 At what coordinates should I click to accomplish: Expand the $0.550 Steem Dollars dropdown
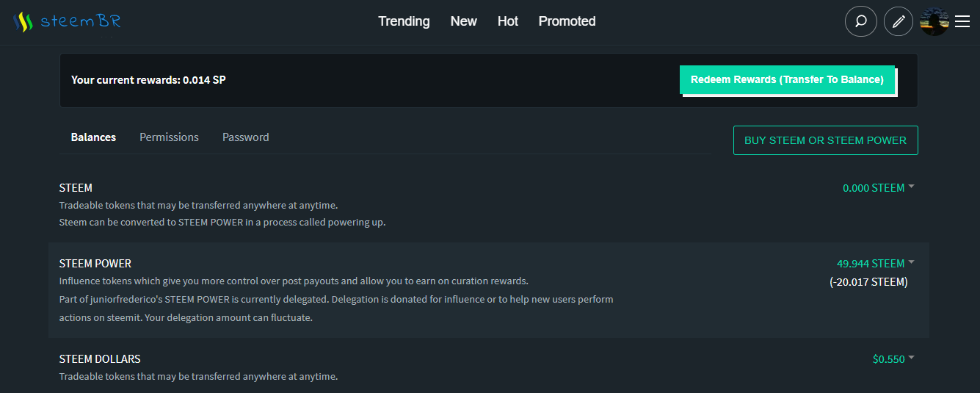point(893,359)
